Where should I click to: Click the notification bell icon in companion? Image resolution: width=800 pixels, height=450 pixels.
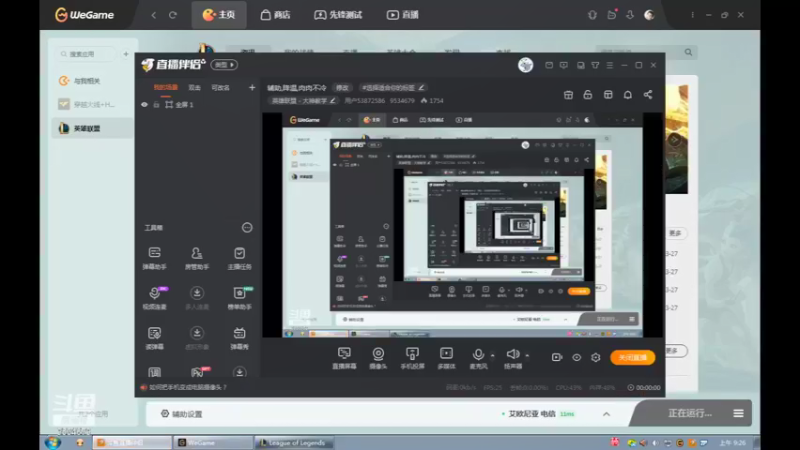[x=628, y=95]
